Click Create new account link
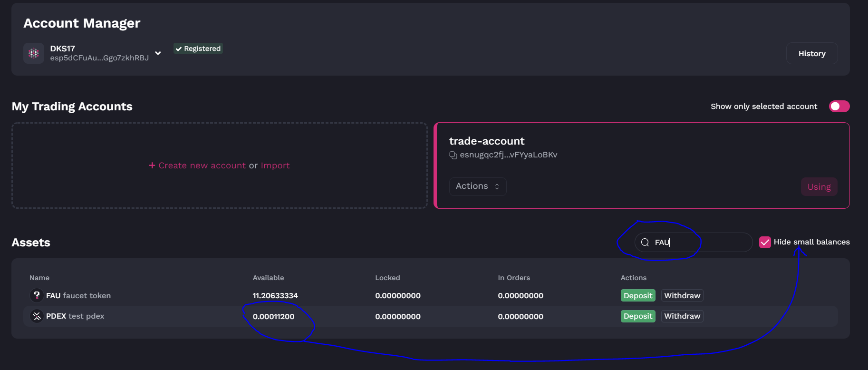868x370 pixels. click(202, 166)
